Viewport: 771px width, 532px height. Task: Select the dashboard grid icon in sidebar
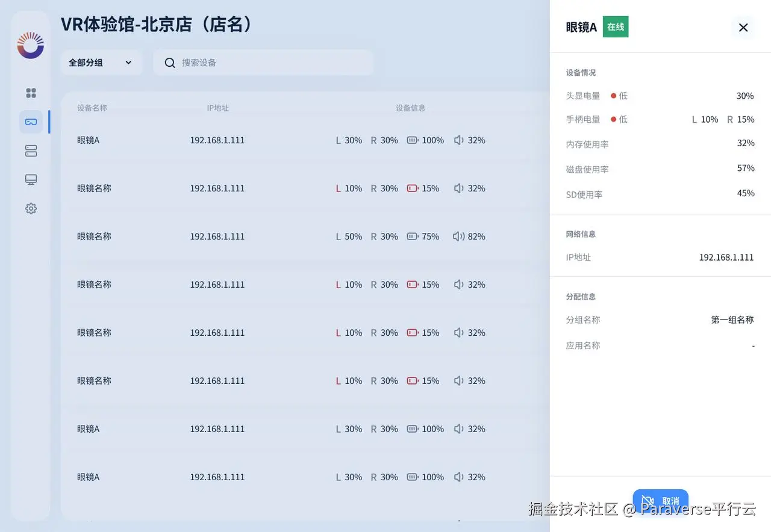31,93
